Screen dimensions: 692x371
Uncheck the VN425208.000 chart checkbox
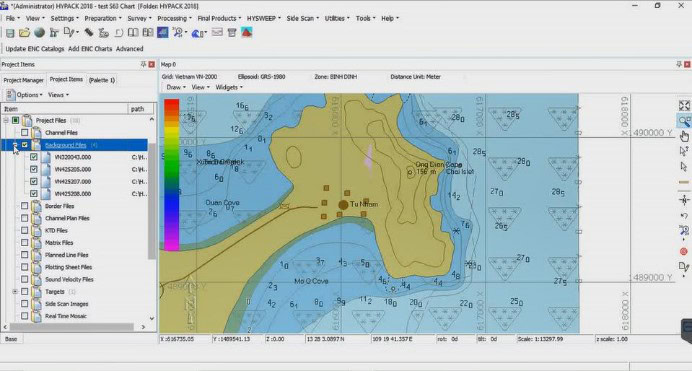(34, 194)
